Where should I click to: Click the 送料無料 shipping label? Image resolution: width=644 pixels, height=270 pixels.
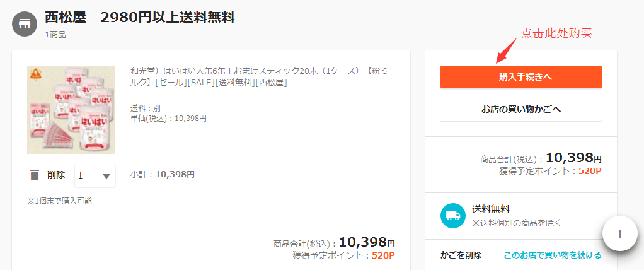coord(491,209)
